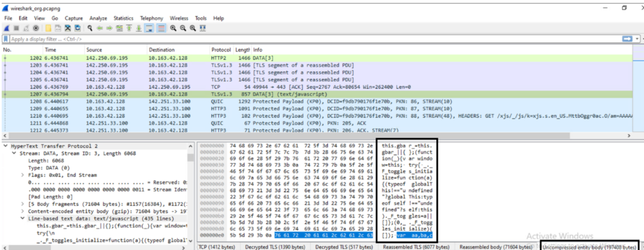Click the Zoom in toolbar icon
Image resolution: width=644 pixels, height=250 pixels.
173,28
